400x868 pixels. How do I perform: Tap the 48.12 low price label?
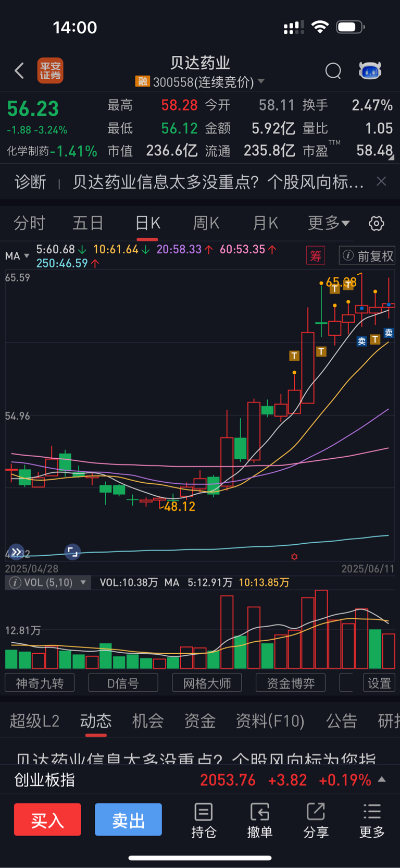tap(180, 506)
